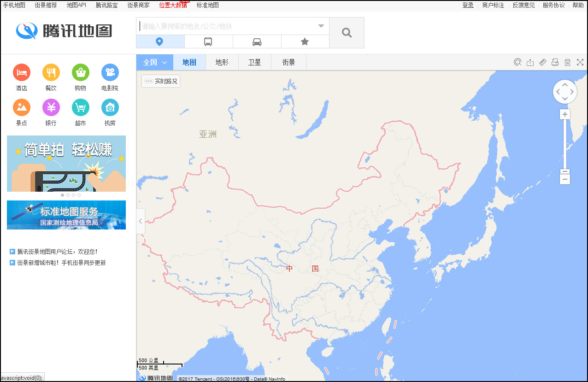Click the share map icon
Screen dimensions: 588x382
[530, 62]
